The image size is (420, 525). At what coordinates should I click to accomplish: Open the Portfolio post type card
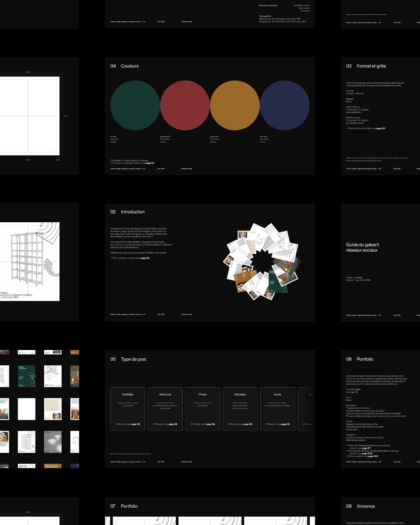pyautogui.click(x=128, y=409)
